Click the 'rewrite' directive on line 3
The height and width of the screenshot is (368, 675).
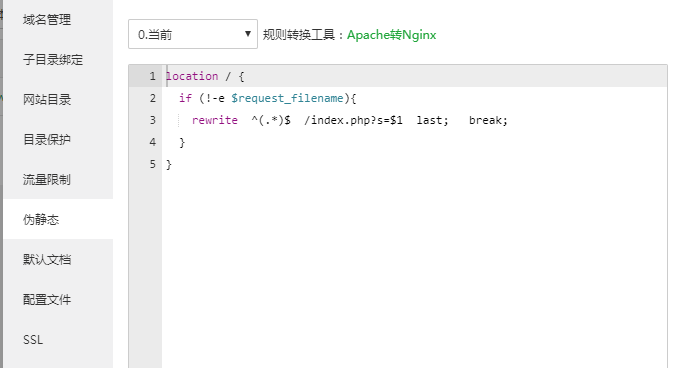(215, 121)
